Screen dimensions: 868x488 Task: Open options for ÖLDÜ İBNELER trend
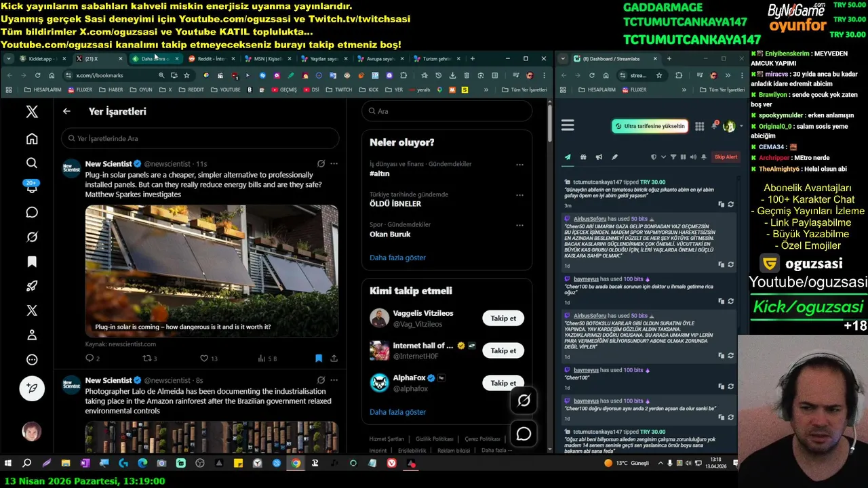[519, 195]
